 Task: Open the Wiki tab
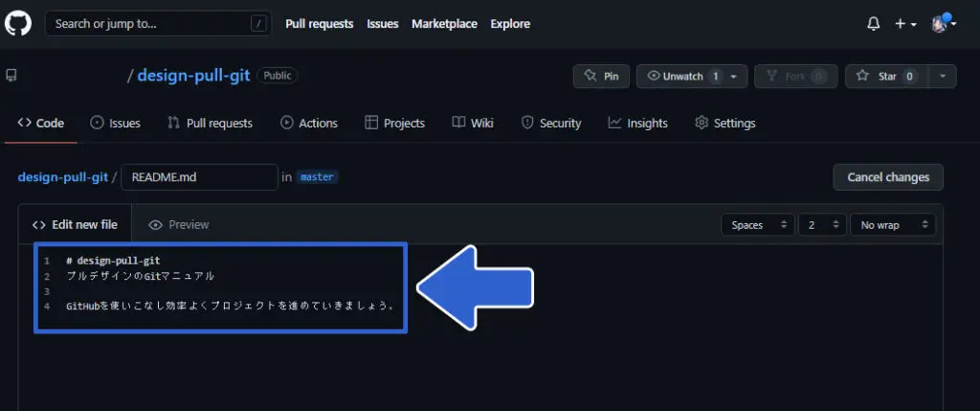[x=473, y=124]
